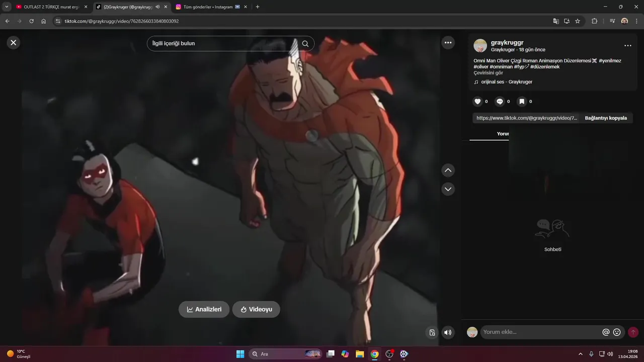This screenshot has height=362, width=644.
Task: Open volume control in system tray
Action: [x=610, y=354]
